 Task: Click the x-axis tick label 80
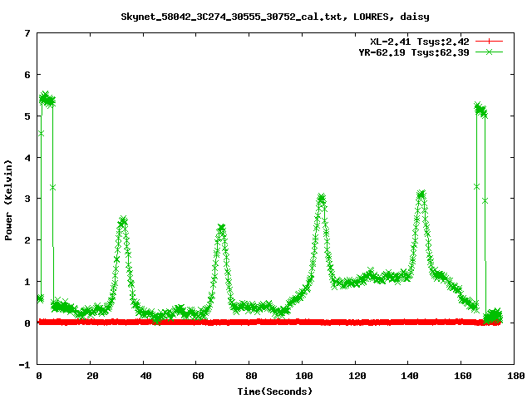coord(251,376)
